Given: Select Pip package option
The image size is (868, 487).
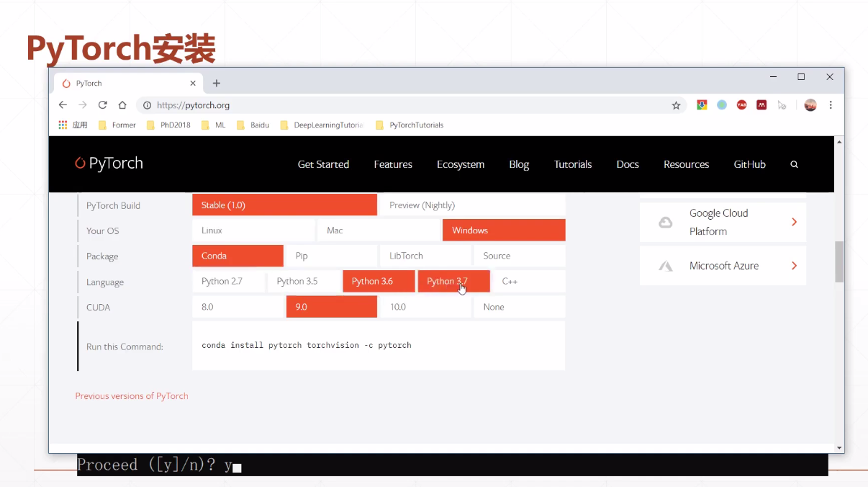Looking at the screenshot, I should 332,256.
